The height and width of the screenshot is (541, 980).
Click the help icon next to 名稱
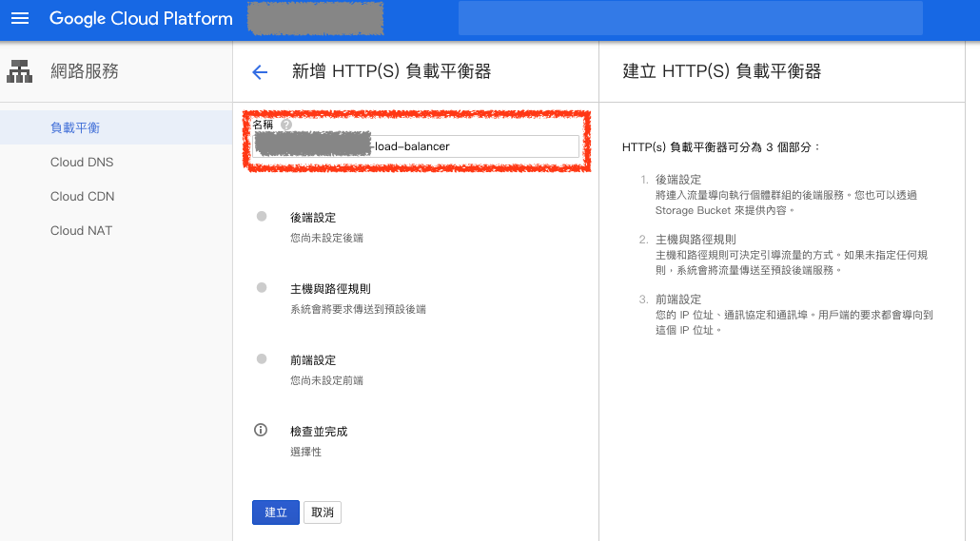[x=285, y=125]
